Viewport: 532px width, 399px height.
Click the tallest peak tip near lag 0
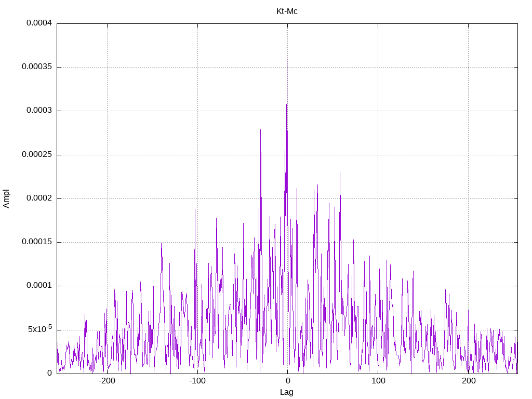tap(287, 60)
